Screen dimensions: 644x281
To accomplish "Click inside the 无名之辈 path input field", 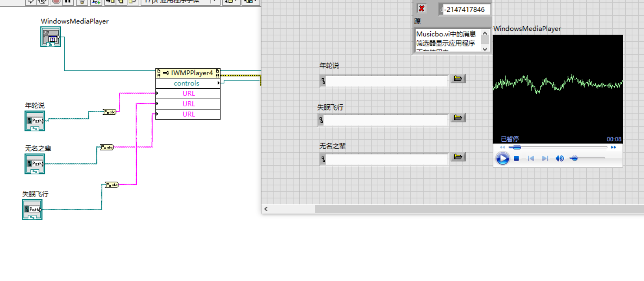I will point(386,160).
